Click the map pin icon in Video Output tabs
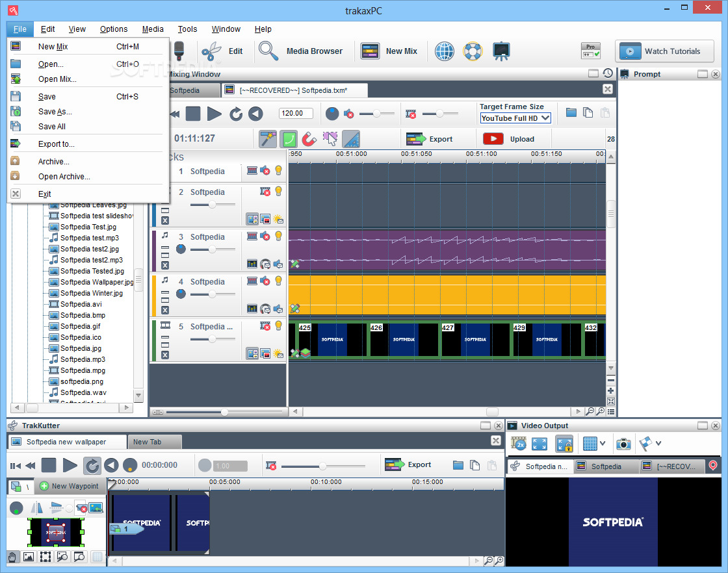Viewport: 728px width, 573px height. [x=712, y=465]
